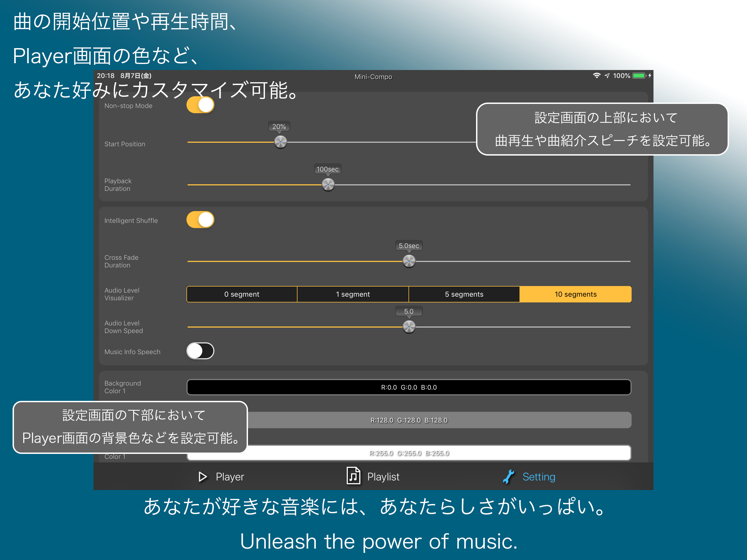
Task: Click the Audio Level Down Speed label
Action: click(123, 326)
